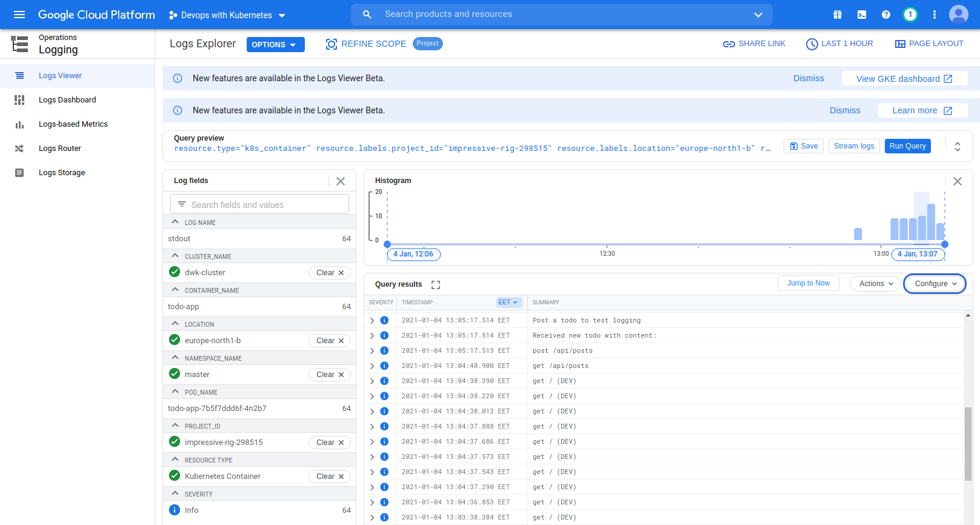Open View GKE dashboard link
Viewport: 980px width, 525px height.
tap(904, 79)
